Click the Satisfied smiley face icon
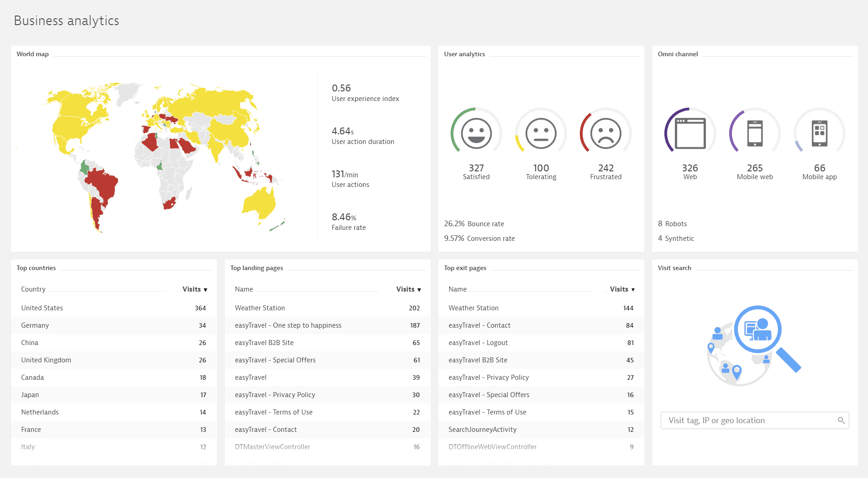The image size is (868, 478). (476, 133)
